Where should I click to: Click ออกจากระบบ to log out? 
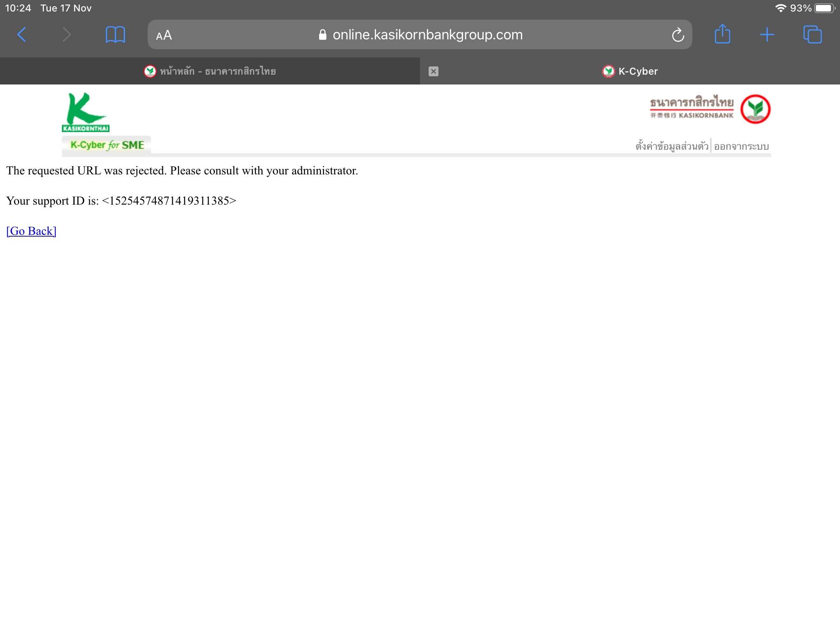click(x=741, y=146)
